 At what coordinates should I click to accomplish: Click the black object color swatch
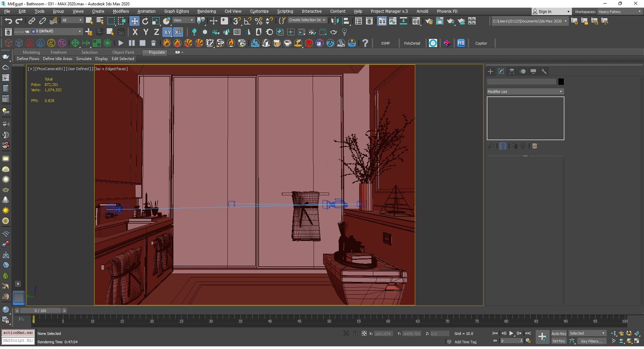click(x=561, y=82)
